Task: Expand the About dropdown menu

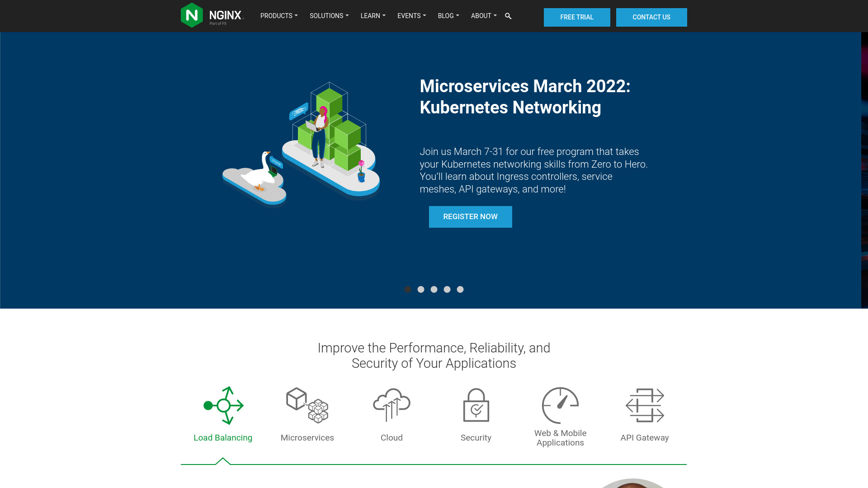Action: tap(484, 16)
